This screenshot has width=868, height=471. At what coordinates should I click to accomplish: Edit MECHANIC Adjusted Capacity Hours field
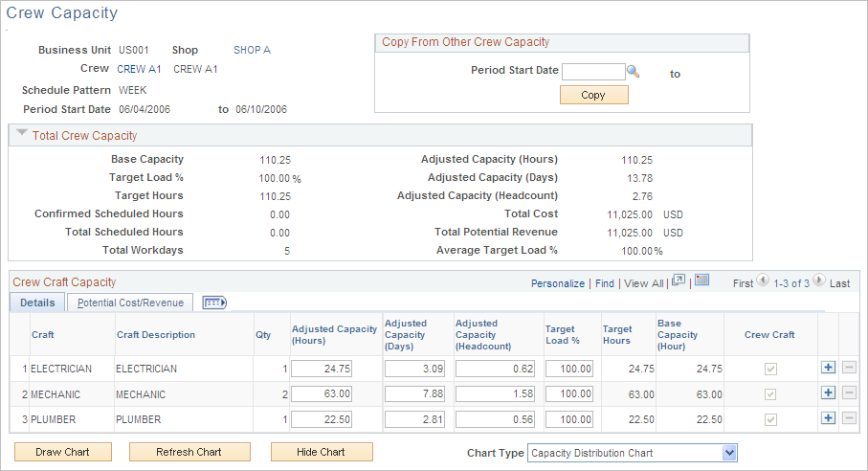point(322,393)
